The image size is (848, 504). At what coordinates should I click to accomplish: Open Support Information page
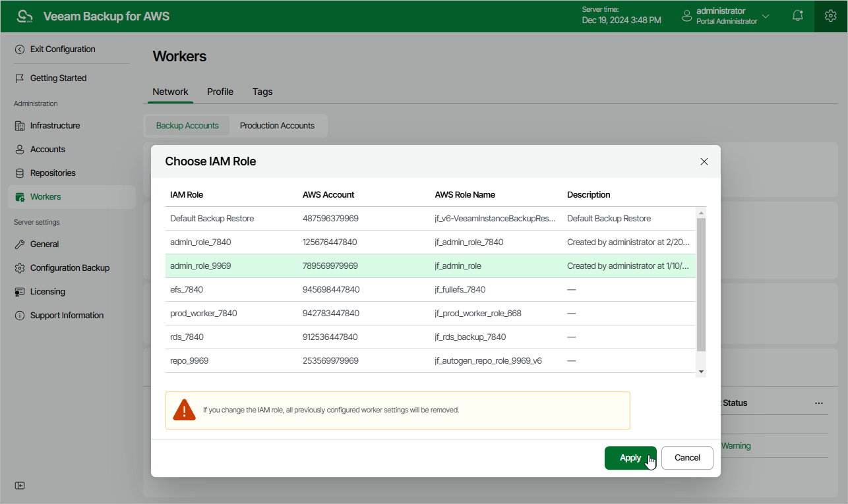click(67, 316)
